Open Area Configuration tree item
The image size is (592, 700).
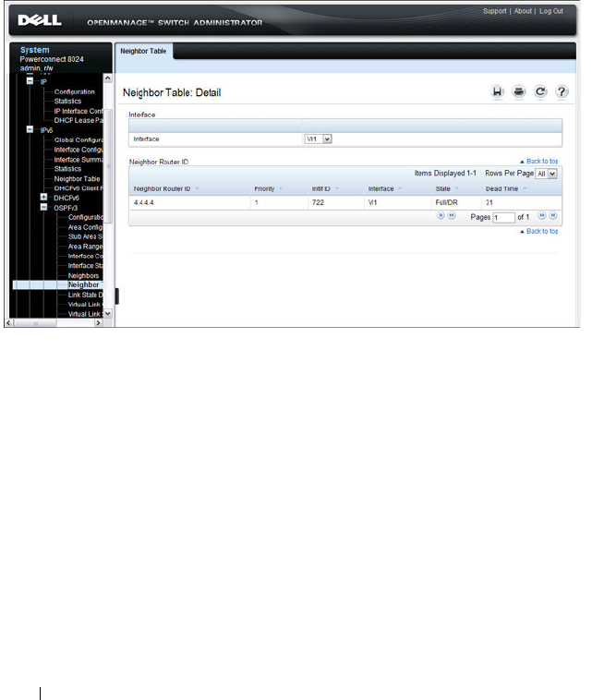point(85,227)
